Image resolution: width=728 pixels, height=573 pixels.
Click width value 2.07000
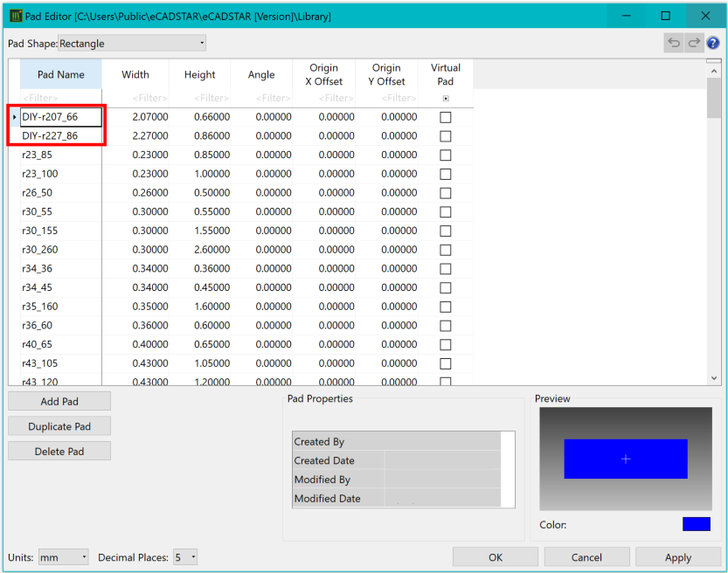pos(150,117)
